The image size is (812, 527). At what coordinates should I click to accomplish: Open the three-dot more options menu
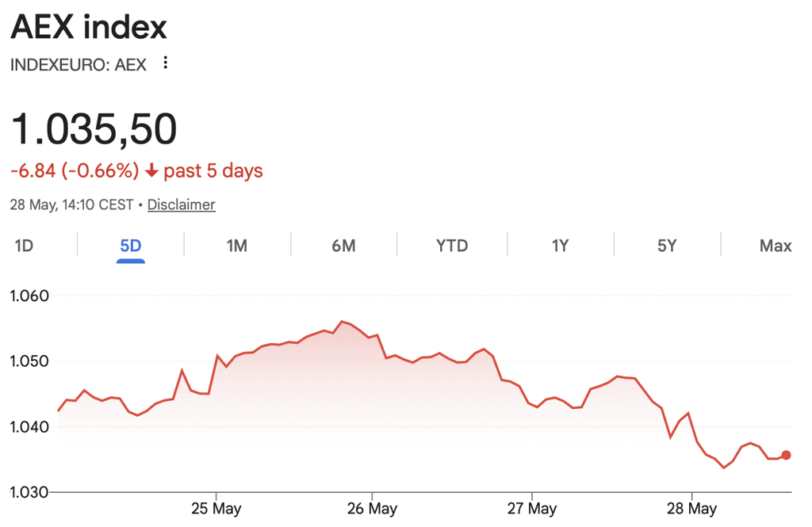click(x=165, y=63)
